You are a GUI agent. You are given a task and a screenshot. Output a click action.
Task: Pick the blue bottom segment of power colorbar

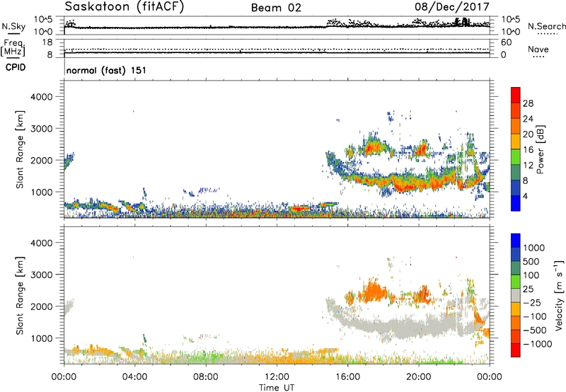[x=516, y=203]
